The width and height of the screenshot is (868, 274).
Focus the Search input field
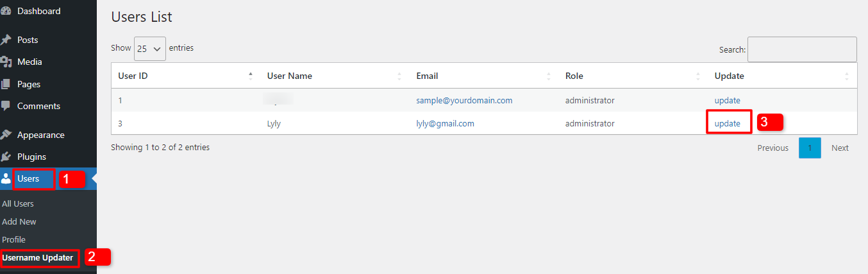(802, 49)
